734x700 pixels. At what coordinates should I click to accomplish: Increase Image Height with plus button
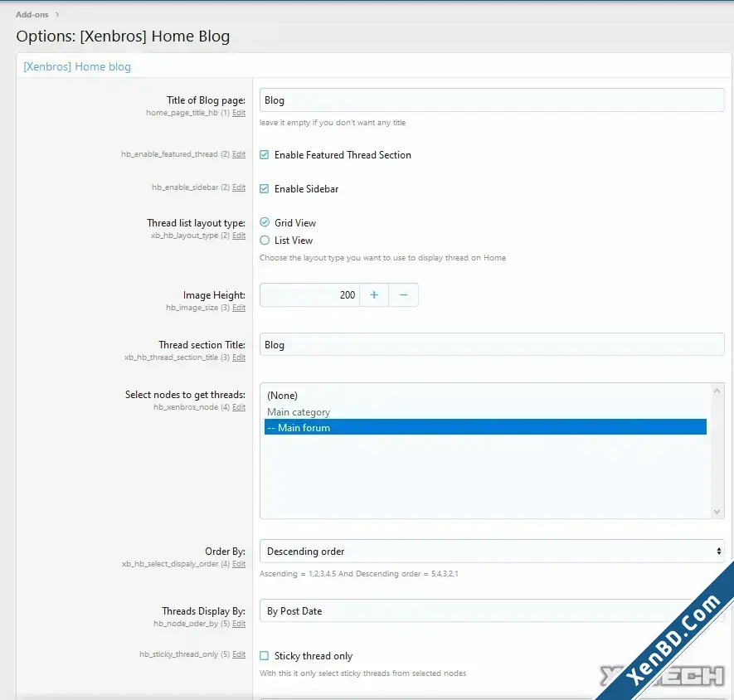[x=374, y=295]
